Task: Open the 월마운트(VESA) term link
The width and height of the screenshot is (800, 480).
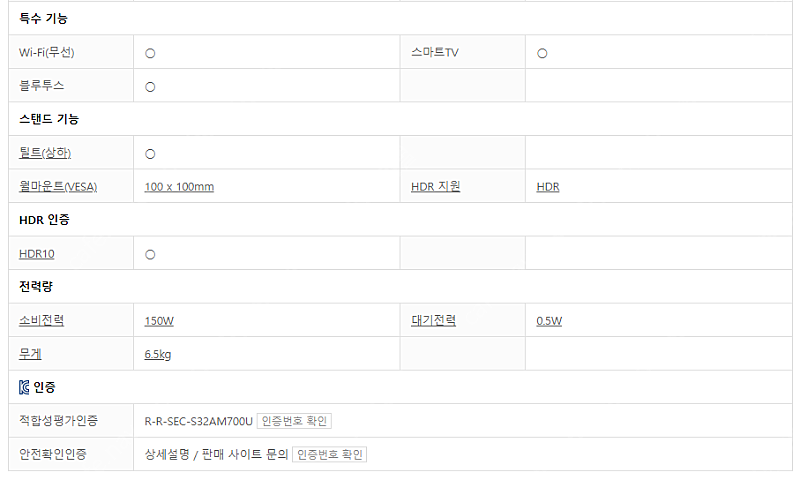Action: click(58, 187)
